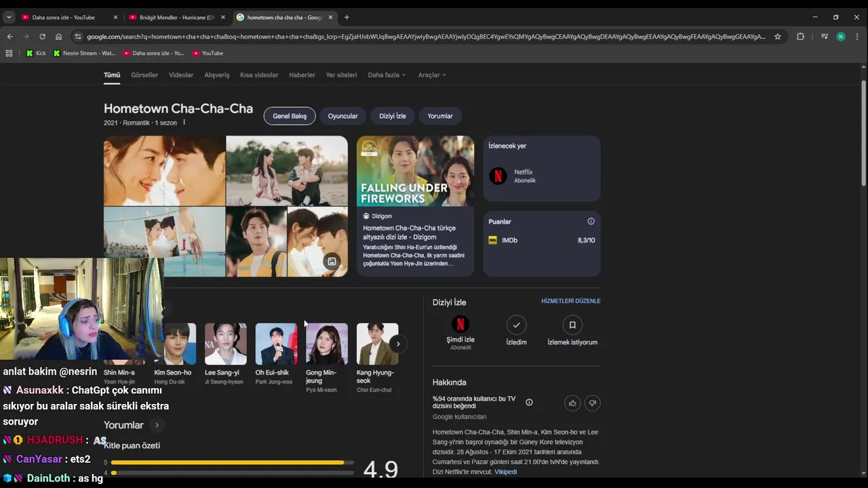Image resolution: width=868 pixels, height=488 pixels.
Task: Open all images gallery icon
Action: point(332,262)
